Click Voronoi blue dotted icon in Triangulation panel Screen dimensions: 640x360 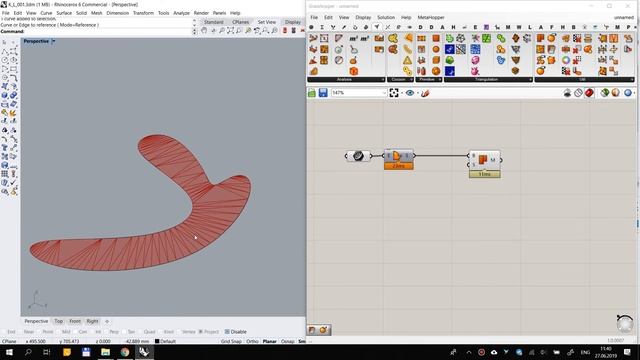click(475, 49)
